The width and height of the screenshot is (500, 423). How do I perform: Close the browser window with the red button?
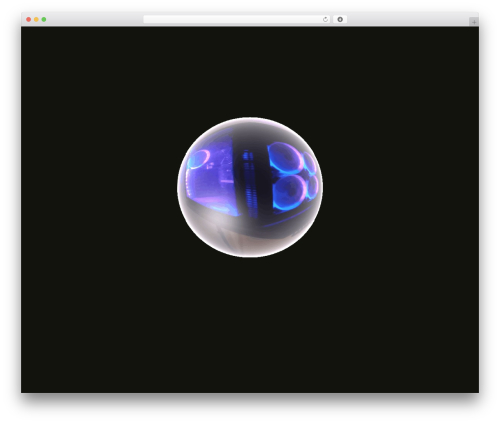click(x=29, y=20)
